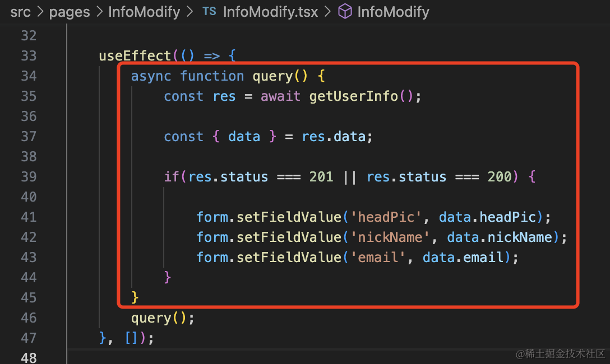This screenshot has width=610, height=364.
Task: Click the 'nickName' string literal on line 42
Action: pos(390,237)
